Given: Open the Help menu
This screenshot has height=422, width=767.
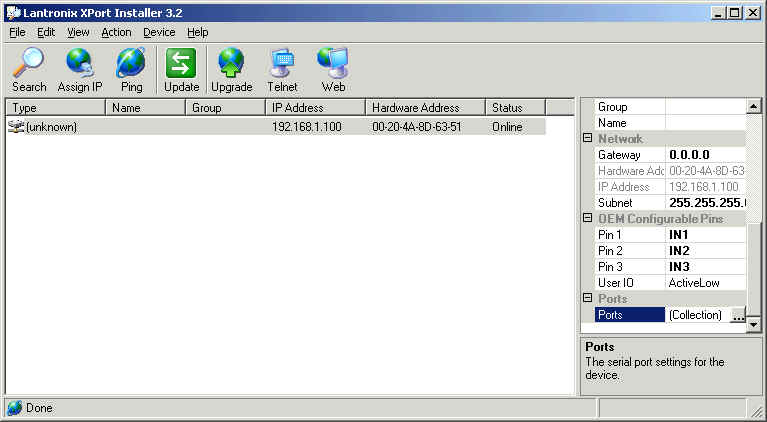Looking at the screenshot, I should pos(198,32).
